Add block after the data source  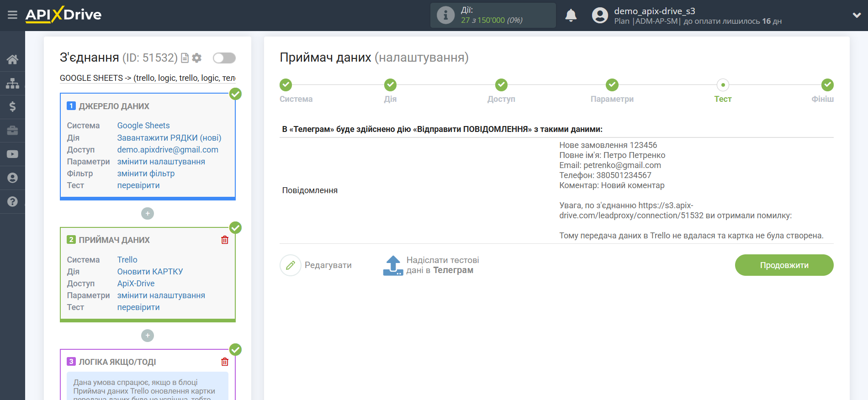click(148, 213)
